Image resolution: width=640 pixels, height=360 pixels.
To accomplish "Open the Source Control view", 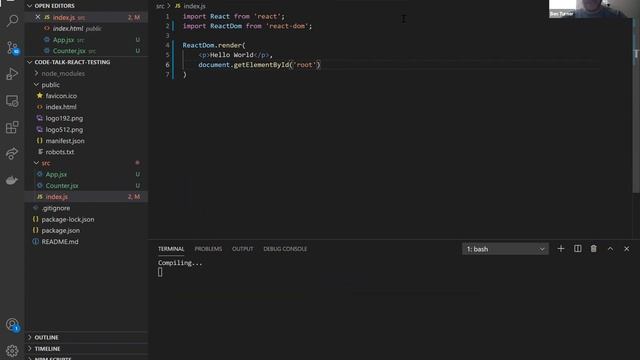I will tap(12, 48).
